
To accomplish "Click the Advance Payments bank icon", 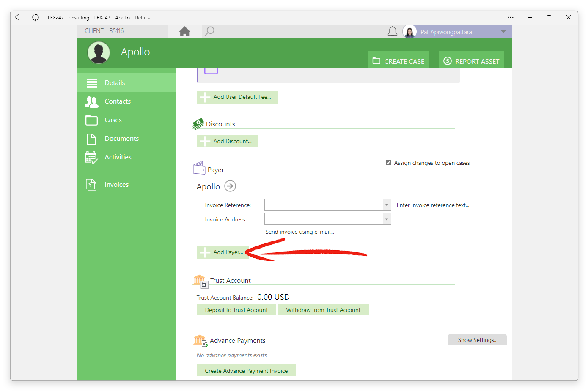I will pos(201,341).
